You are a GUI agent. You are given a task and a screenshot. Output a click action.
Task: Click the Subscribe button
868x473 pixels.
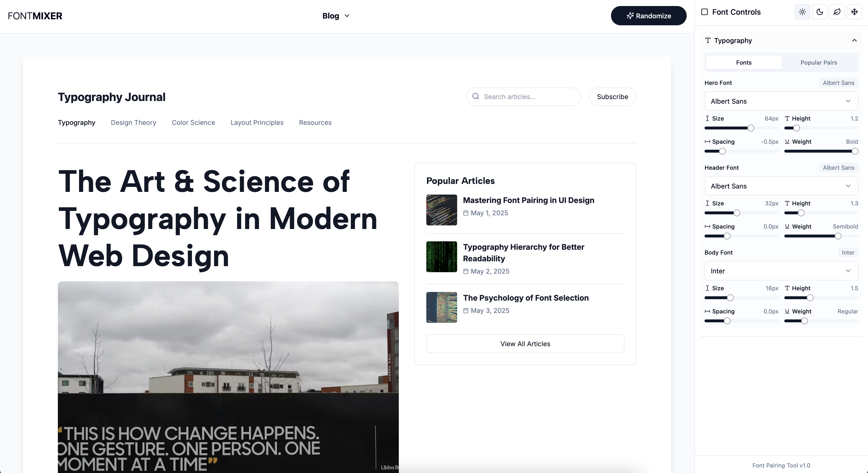pyautogui.click(x=613, y=97)
